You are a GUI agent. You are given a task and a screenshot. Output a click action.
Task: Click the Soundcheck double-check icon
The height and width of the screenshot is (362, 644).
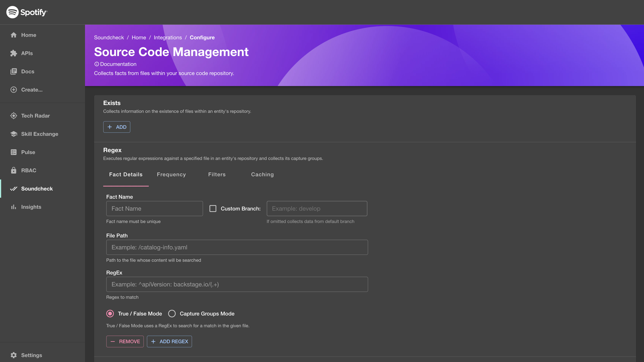pyautogui.click(x=13, y=189)
